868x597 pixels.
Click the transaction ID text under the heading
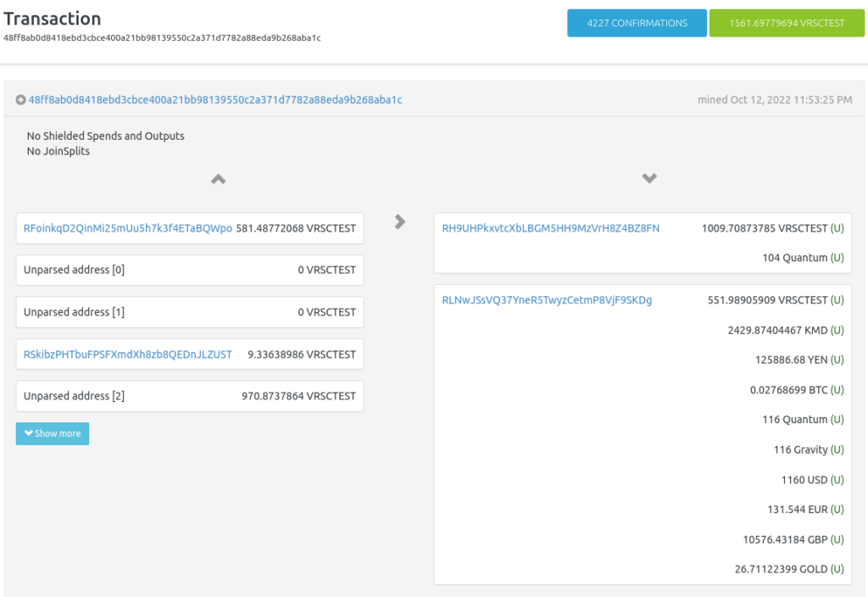(162, 37)
